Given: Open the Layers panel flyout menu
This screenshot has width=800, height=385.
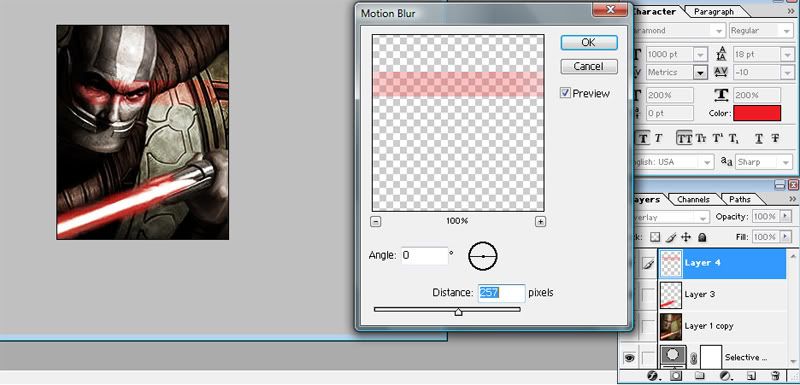Looking at the screenshot, I should point(792,199).
